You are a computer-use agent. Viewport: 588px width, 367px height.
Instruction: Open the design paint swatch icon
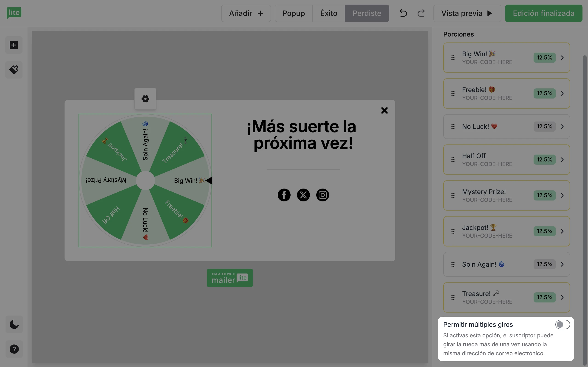tap(14, 70)
